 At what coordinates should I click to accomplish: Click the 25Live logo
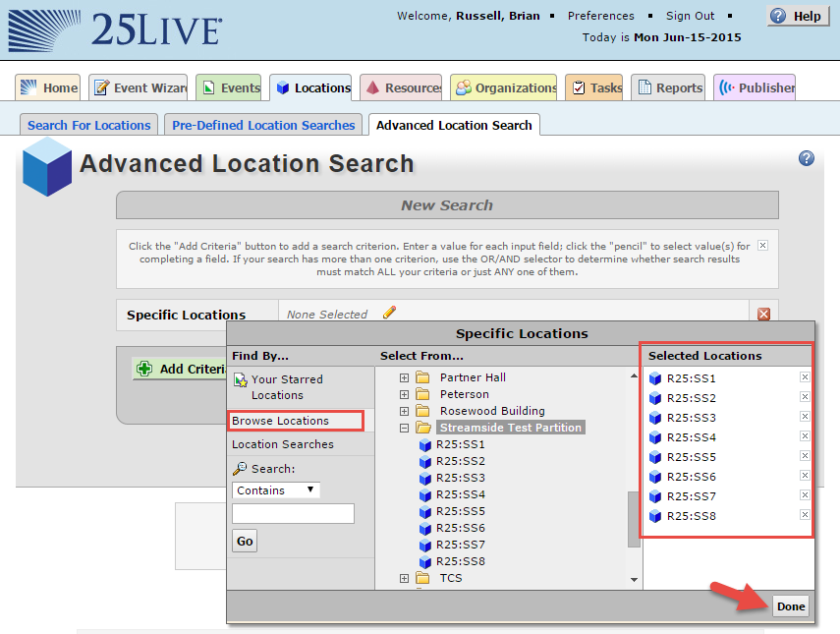click(115, 29)
